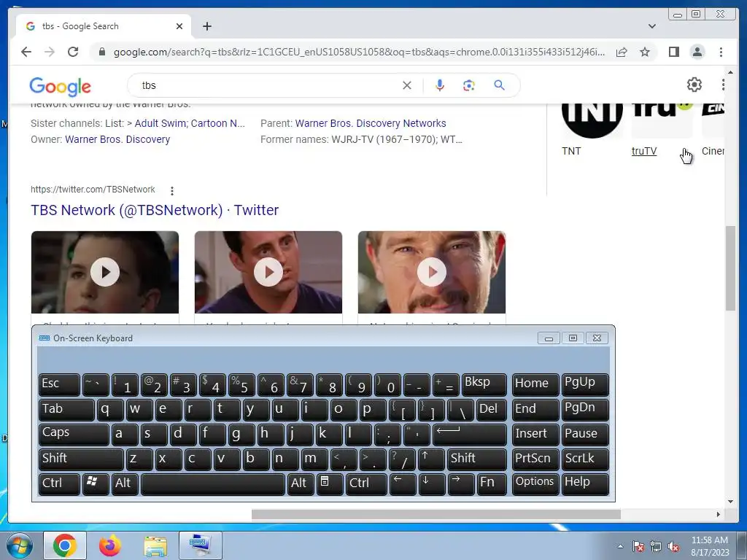747x560 pixels.
Task: Open Warner Bros. Discovery Networks link
Action: 371,123
